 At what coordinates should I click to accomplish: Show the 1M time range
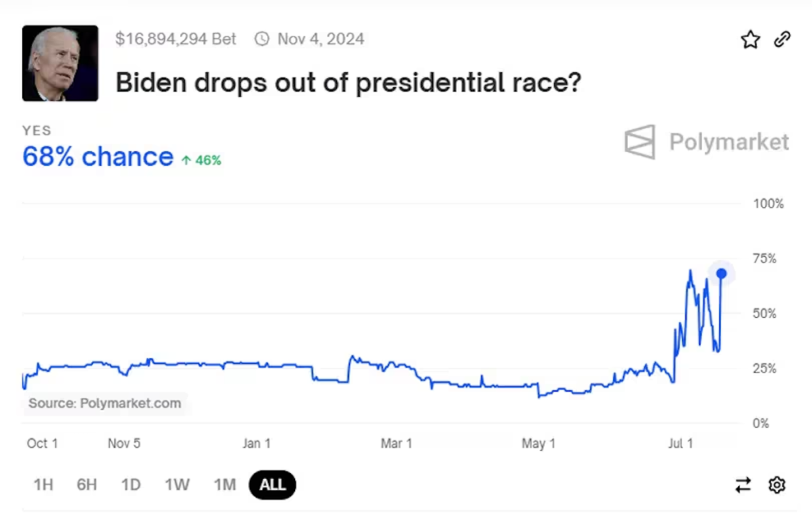224,484
